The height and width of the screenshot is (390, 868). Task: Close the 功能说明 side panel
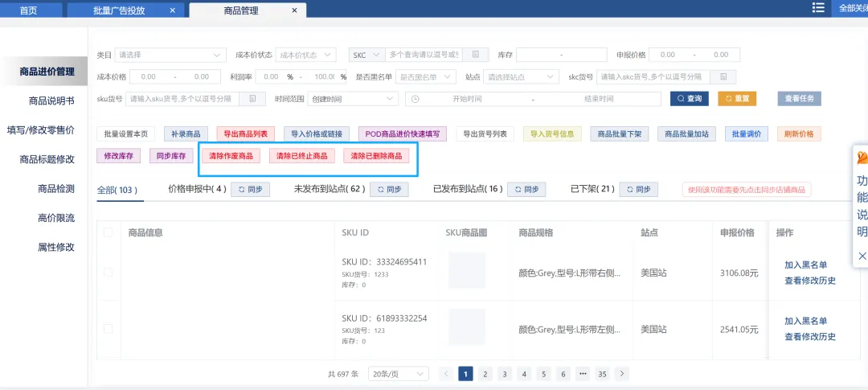862,256
